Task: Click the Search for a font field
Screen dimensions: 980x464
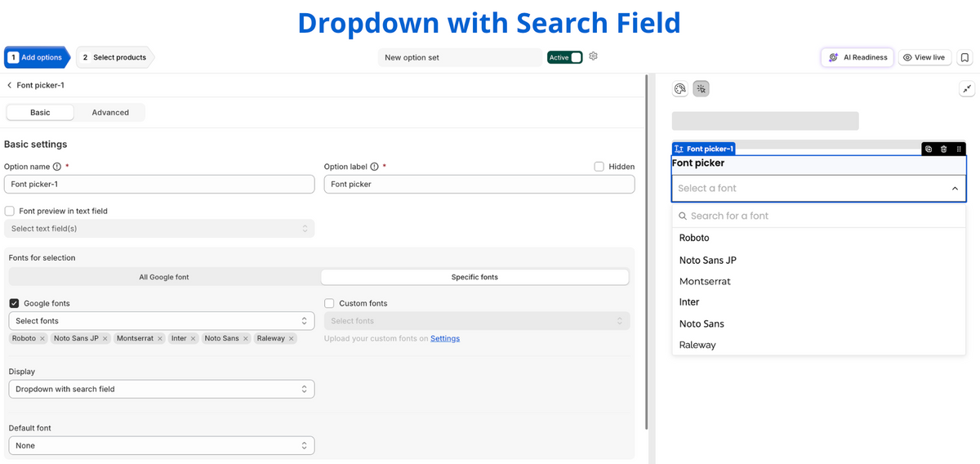Action: 819,216
